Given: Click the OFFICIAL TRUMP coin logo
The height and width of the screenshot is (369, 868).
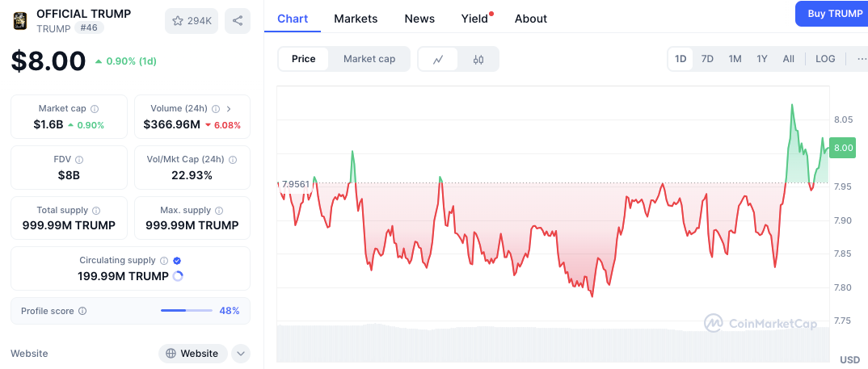Looking at the screenshot, I should click(20, 21).
